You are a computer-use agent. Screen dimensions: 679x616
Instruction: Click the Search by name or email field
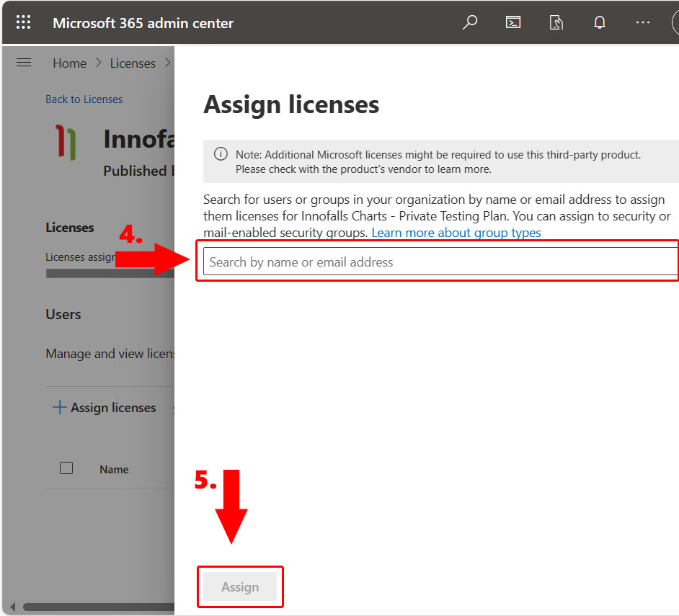440,262
